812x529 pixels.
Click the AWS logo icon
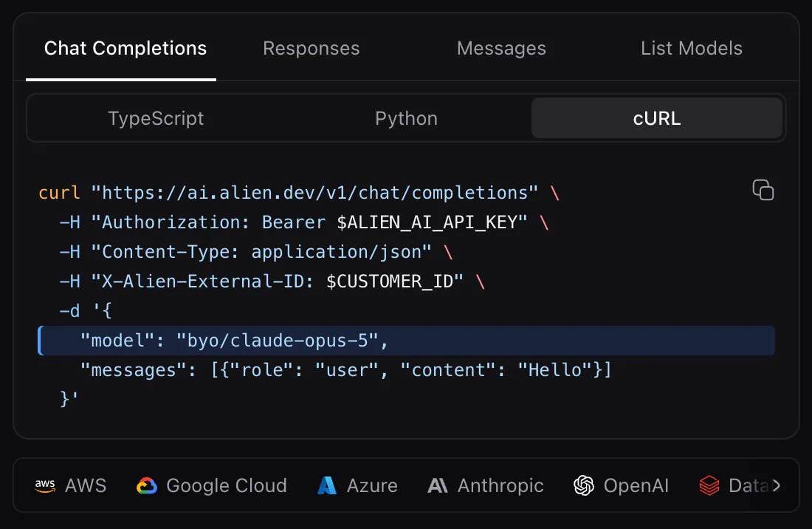(x=45, y=485)
